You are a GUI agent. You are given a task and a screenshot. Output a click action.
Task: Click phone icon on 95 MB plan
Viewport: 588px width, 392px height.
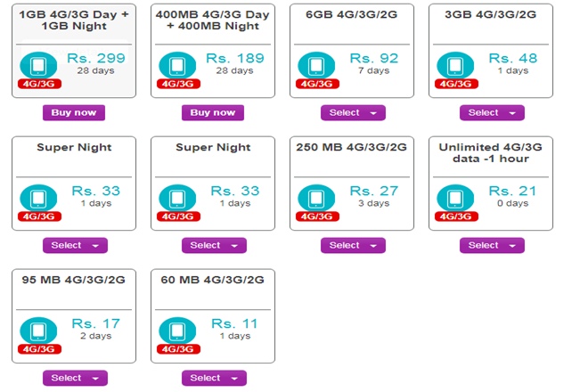(x=38, y=330)
